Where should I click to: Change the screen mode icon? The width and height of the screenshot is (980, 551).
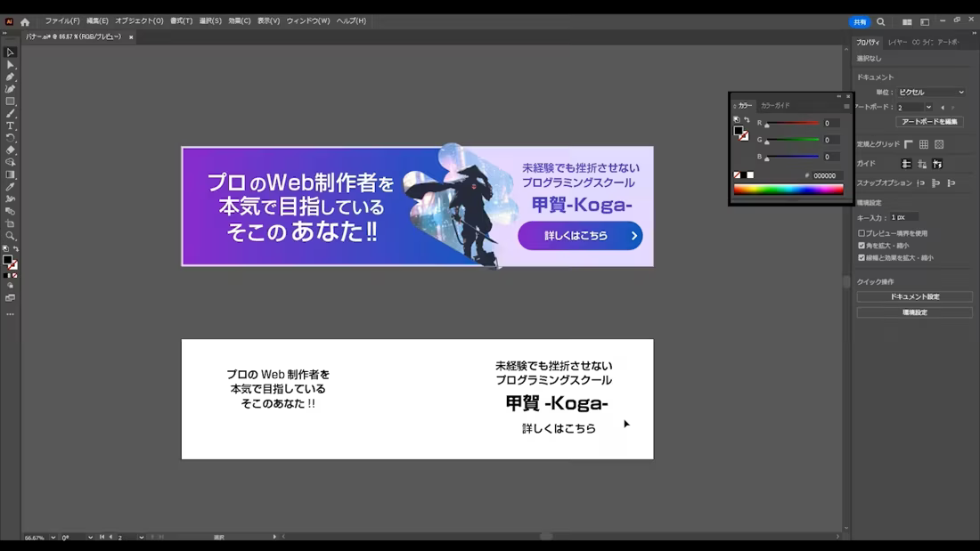coord(10,298)
